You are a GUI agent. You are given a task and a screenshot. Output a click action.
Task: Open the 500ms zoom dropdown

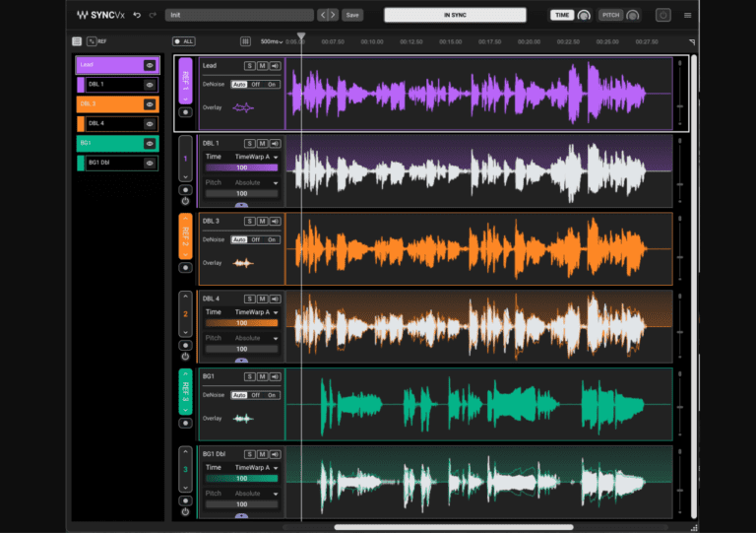point(272,41)
